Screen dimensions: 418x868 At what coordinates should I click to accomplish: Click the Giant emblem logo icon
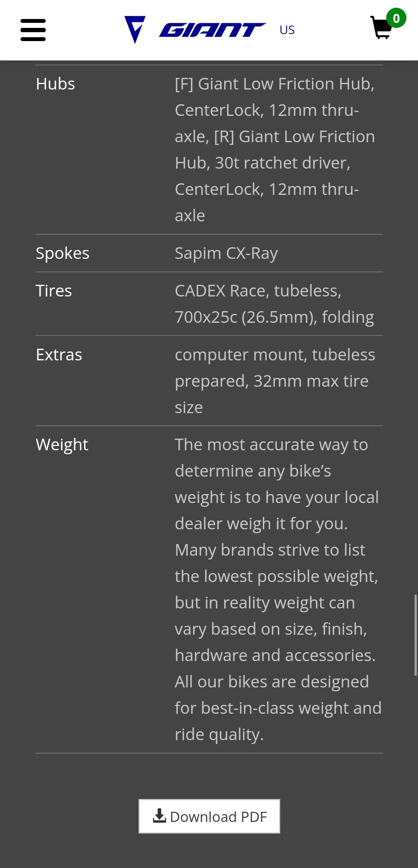tap(135, 29)
